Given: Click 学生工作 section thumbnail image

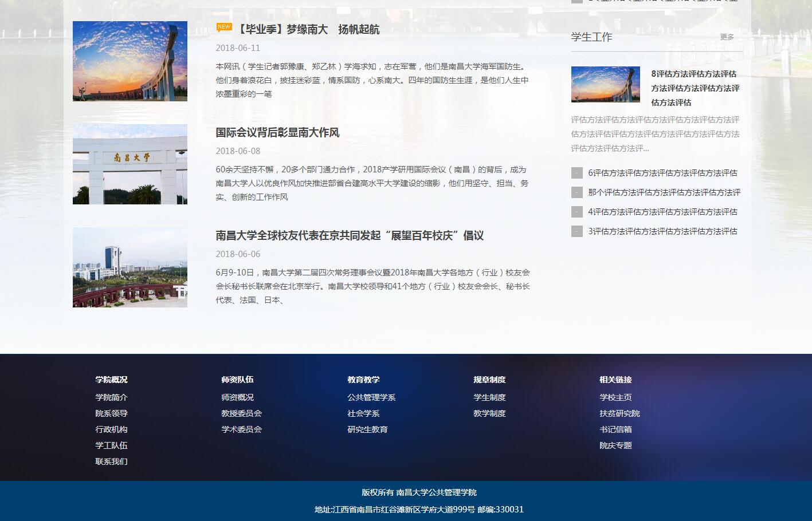Looking at the screenshot, I should click(606, 84).
